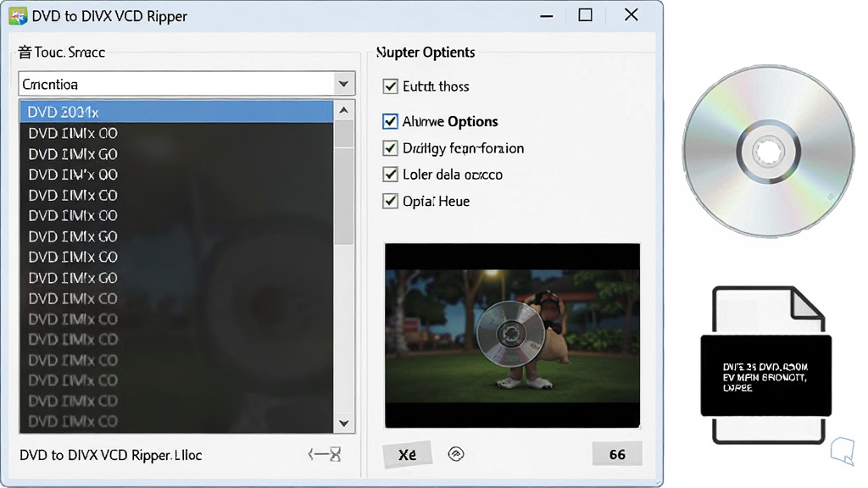Click inside the Cmcntioa combo box field

click(x=176, y=84)
